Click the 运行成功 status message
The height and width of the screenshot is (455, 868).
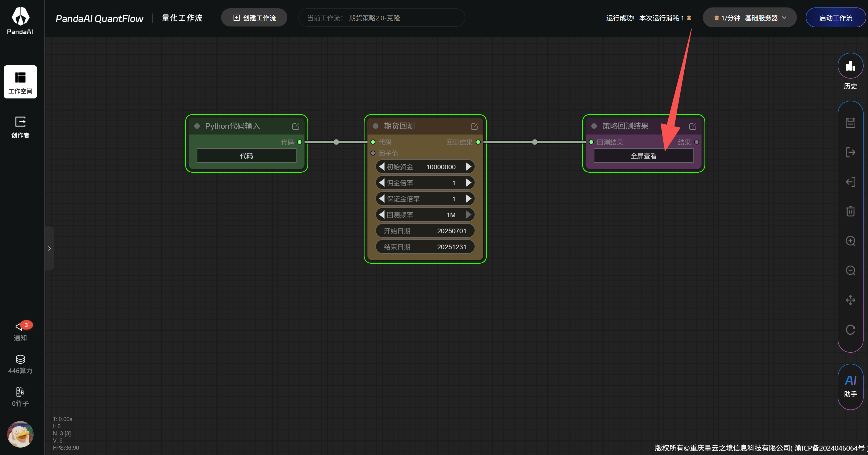tap(649, 18)
